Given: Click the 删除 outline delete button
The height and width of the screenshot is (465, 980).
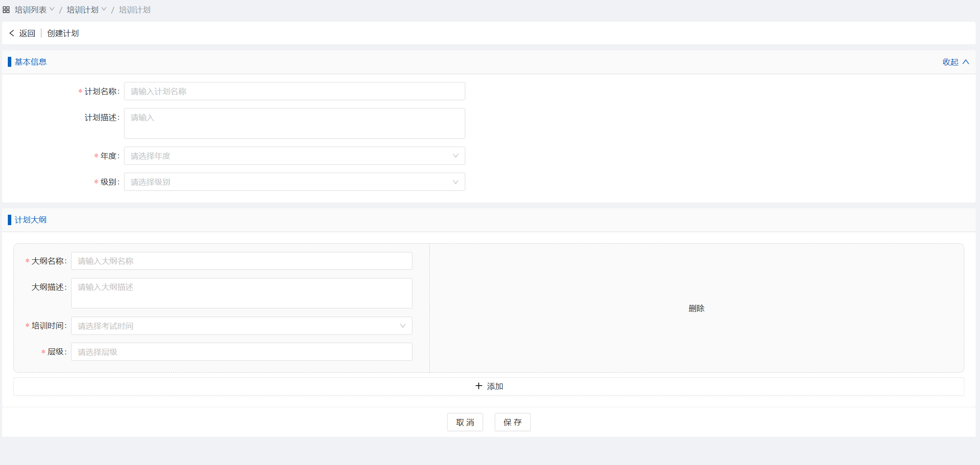Looking at the screenshot, I should tap(696, 308).
